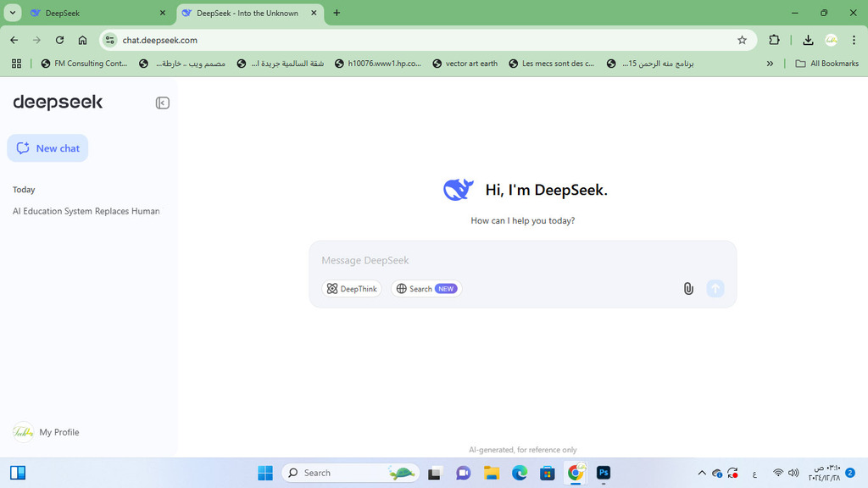Expand hidden bookmarks with the chevron
Image resolution: width=868 pixels, height=488 pixels.
coord(770,63)
